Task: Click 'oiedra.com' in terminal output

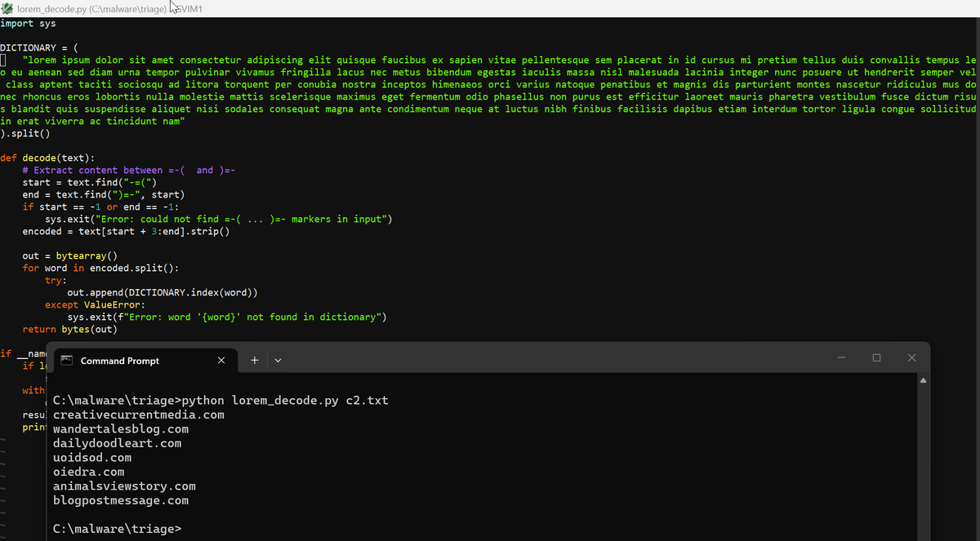Action: click(x=88, y=472)
